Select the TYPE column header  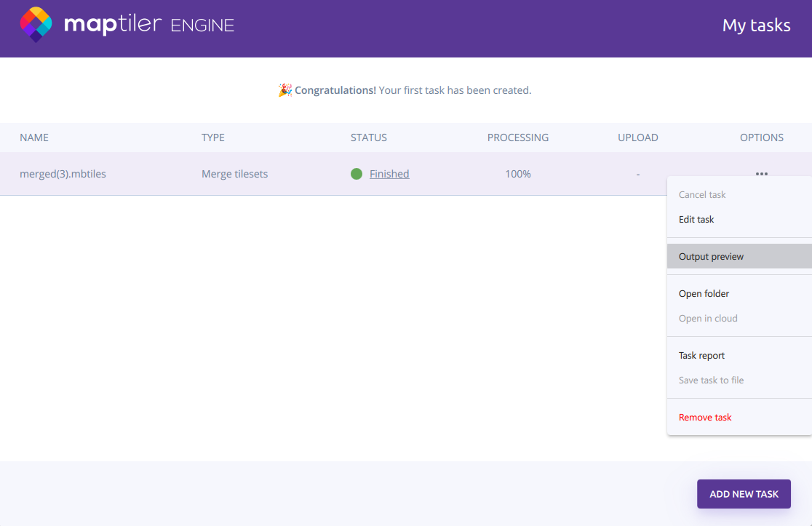(x=213, y=138)
